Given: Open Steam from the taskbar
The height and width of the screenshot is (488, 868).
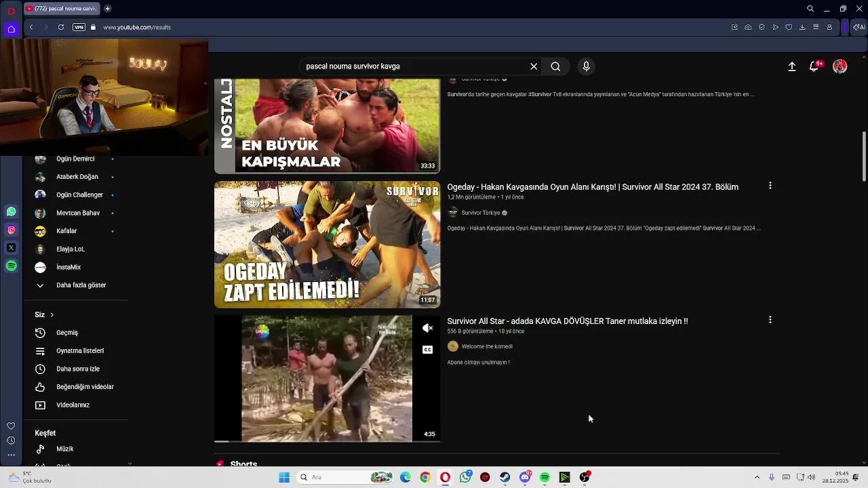Looking at the screenshot, I should click(505, 477).
